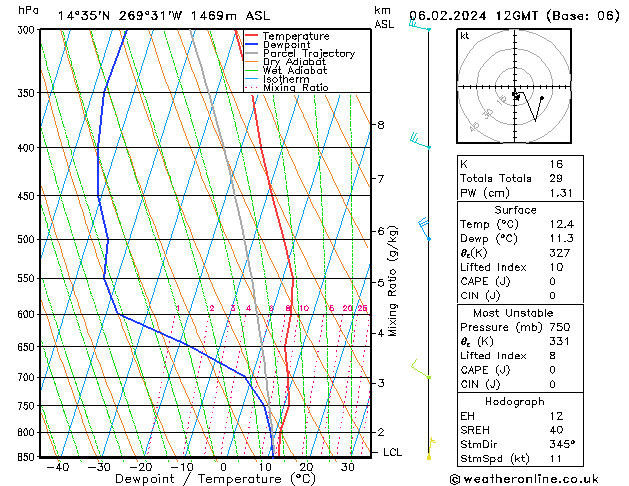
Task: Click the surface Temp value 12.4
Action: (x=562, y=224)
